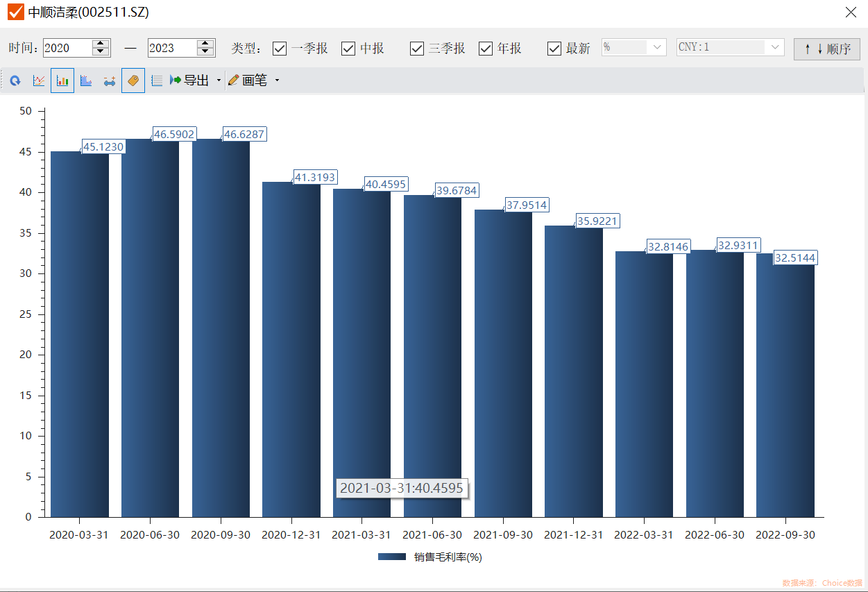Viewport: 868px width, 592px height.
Task: Uncheck the 一季报 checkbox
Action: coord(280,49)
